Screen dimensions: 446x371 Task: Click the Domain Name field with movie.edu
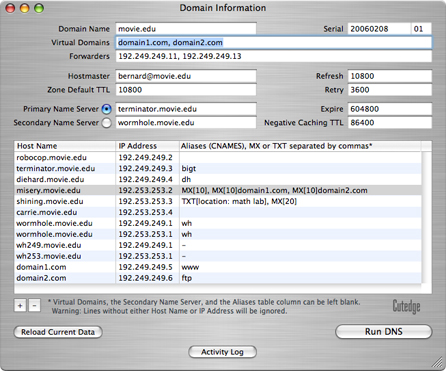(186, 29)
